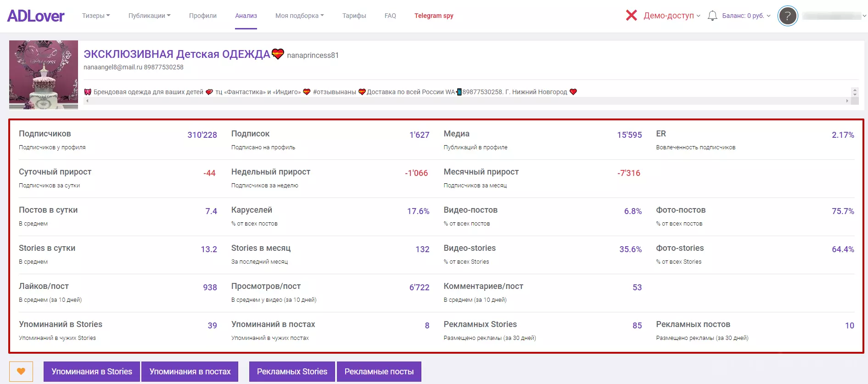Click up arrow on bio vertical scroller

pyautogui.click(x=855, y=90)
